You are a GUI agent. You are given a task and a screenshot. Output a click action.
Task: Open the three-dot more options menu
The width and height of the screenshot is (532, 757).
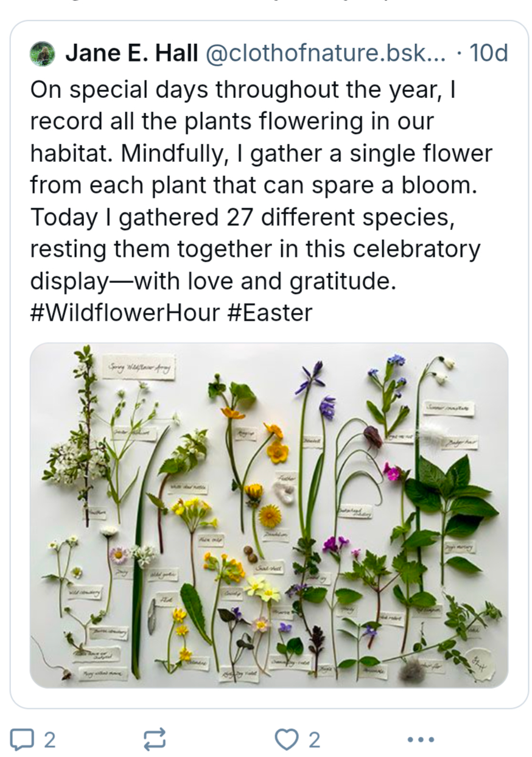pos(421,739)
